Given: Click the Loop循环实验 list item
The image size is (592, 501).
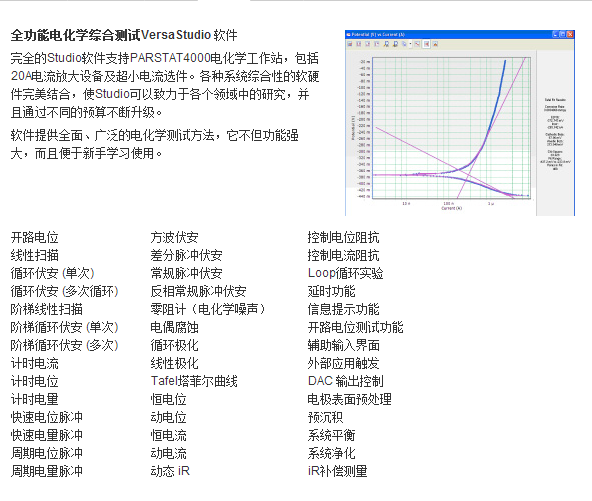Looking at the screenshot, I should [x=345, y=273].
